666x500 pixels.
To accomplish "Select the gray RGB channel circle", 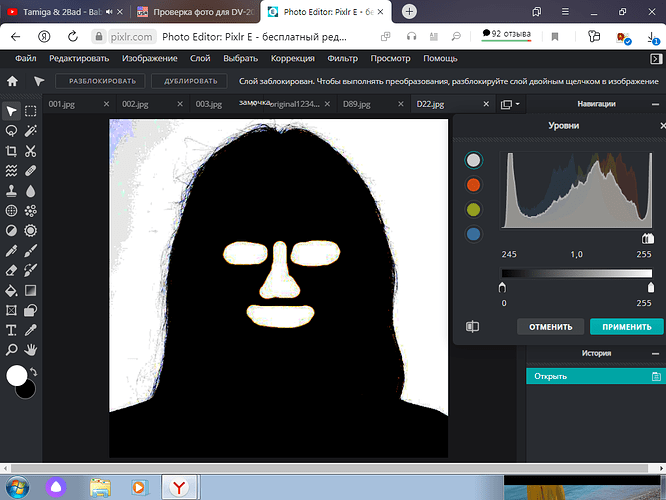I will click(474, 160).
